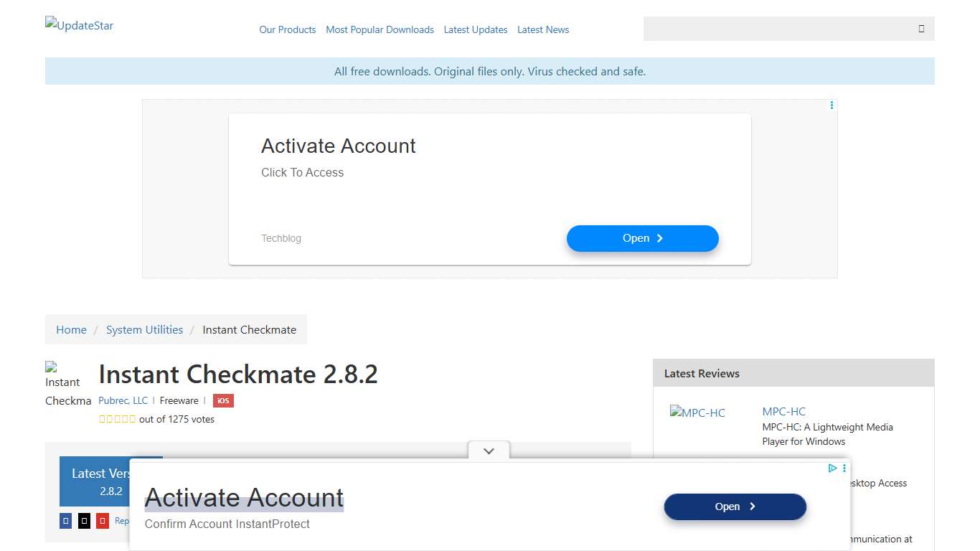Click the iOS platform badge

click(223, 400)
